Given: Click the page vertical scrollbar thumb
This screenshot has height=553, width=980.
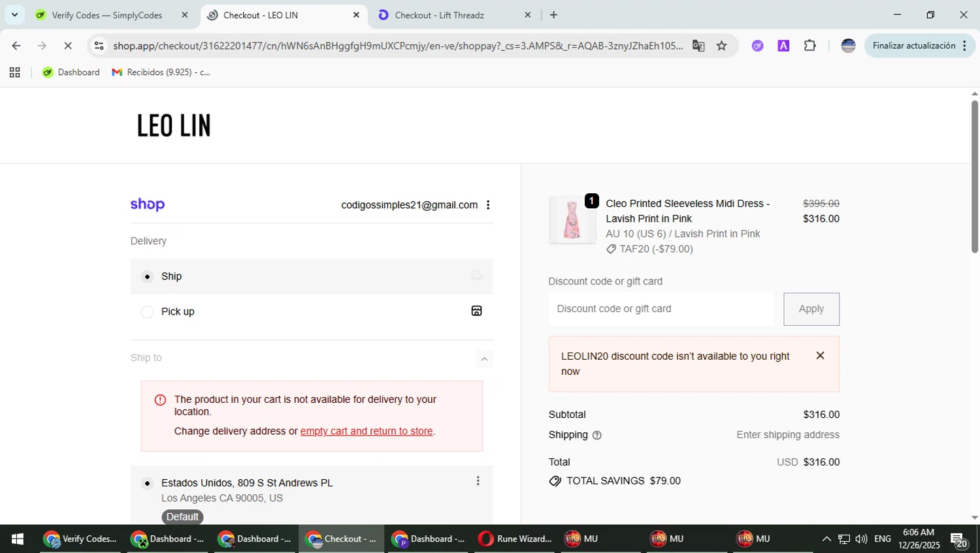Looking at the screenshot, I should pos(974,176).
